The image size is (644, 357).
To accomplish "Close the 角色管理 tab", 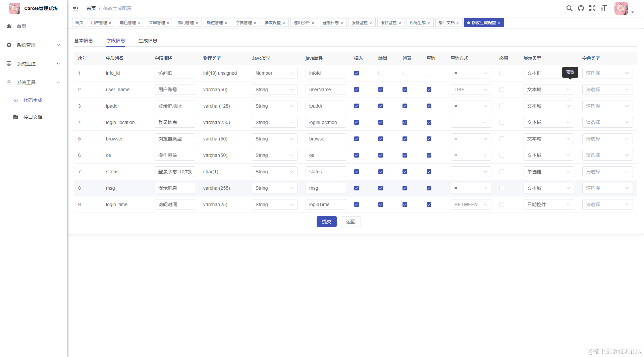I will tap(139, 23).
